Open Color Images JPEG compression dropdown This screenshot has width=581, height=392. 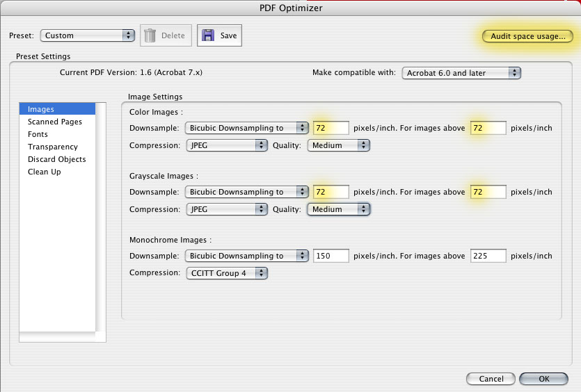point(226,145)
